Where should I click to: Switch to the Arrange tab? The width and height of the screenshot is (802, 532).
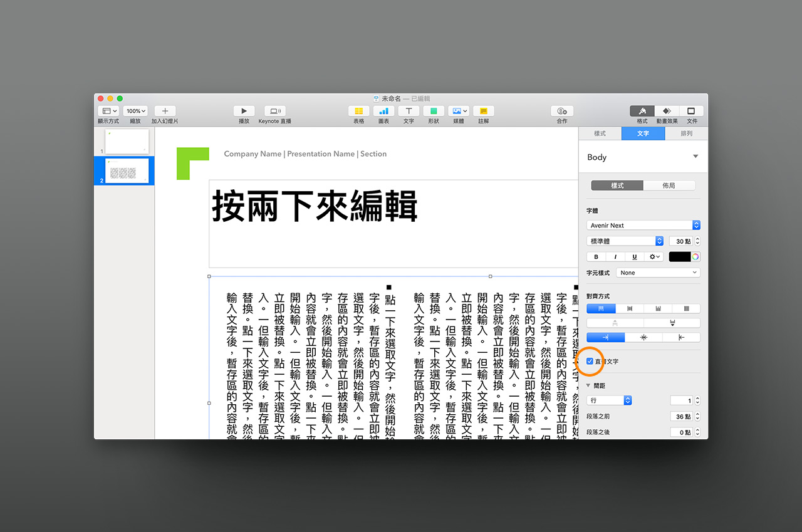[686, 133]
